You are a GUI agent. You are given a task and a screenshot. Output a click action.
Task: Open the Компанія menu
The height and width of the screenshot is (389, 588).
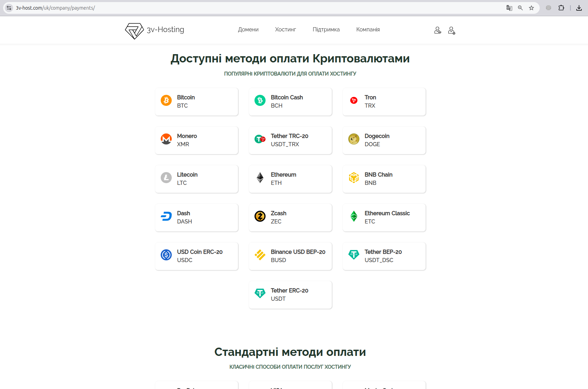point(368,30)
